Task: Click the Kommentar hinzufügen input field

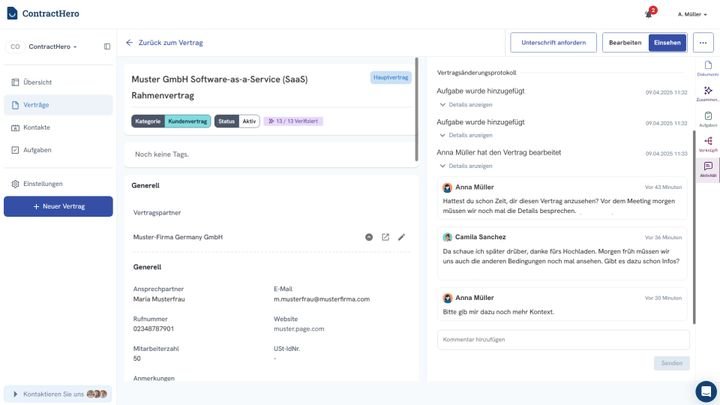Action: (563, 340)
